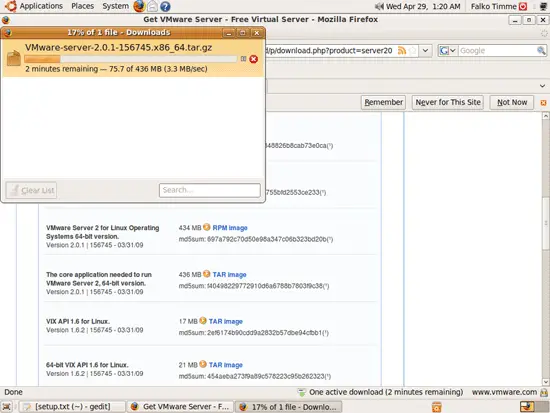Close the password notification bar
Image resolution: width=550 pixels, height=413 pixels.
pos(543,103)
